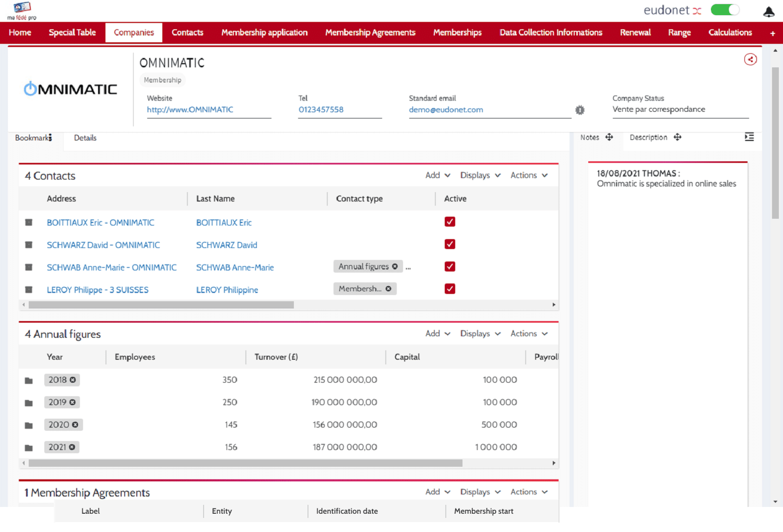Open Displays dropdown in Membership Agreements section

[x=480, y=492]
